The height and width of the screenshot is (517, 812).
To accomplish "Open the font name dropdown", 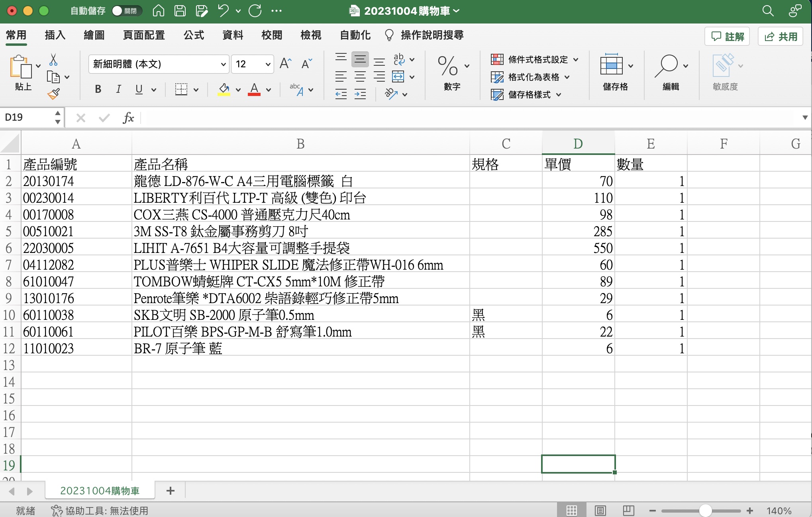I will 223,64.
